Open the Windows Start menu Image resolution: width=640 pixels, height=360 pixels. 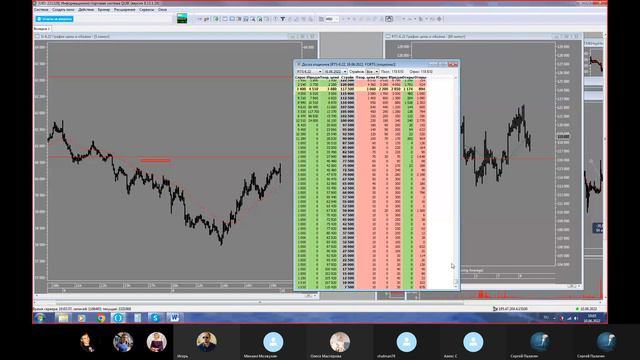tap(40, 318)
